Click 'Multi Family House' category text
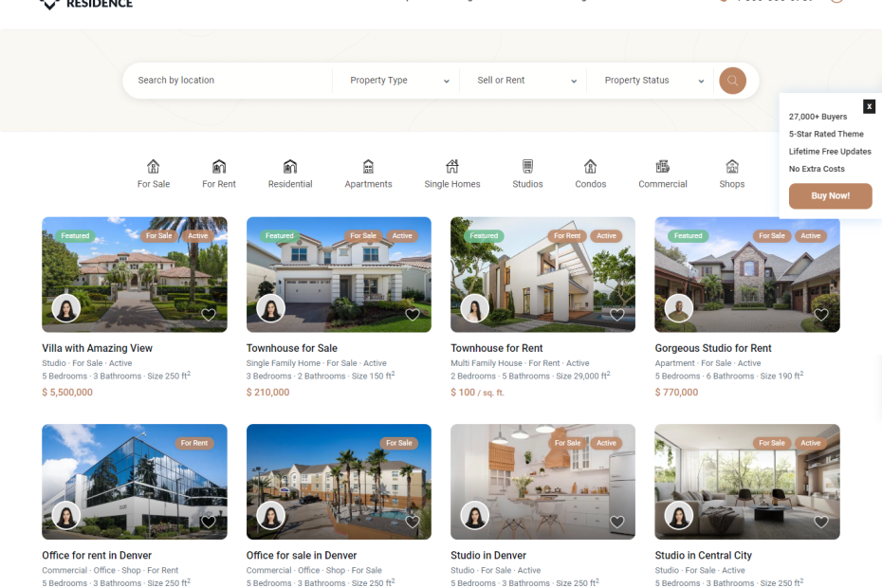This screenshot has width=882, height=588. tap(487, 363)
